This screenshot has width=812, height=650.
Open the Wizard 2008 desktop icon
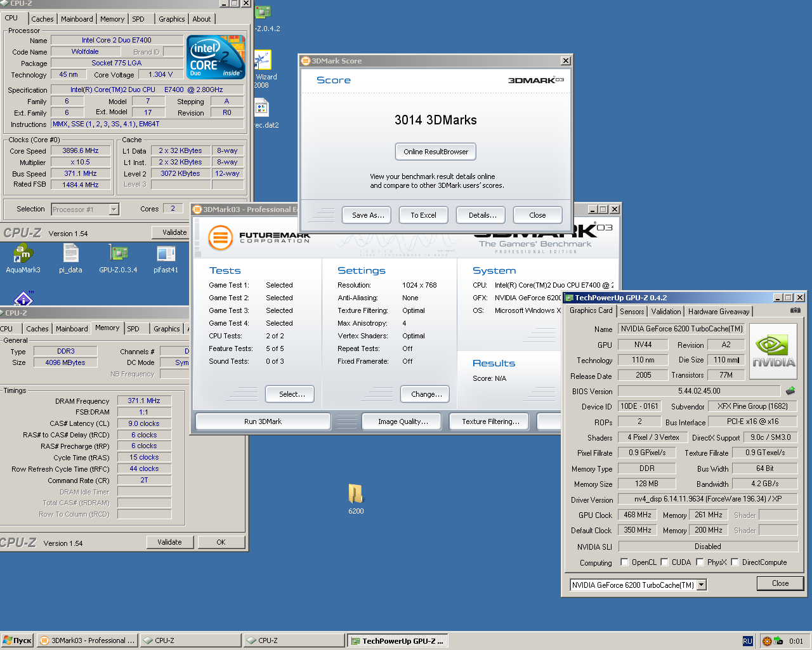(263, 69)
